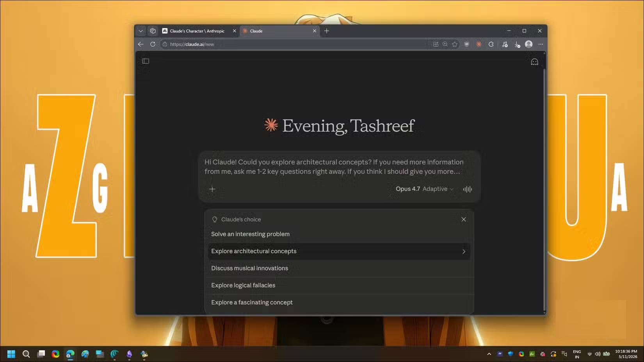The height and width of the screenshot is (362, 644).
Task: Click the vertical scrollbar in Claude page
Action: point(544,190)
